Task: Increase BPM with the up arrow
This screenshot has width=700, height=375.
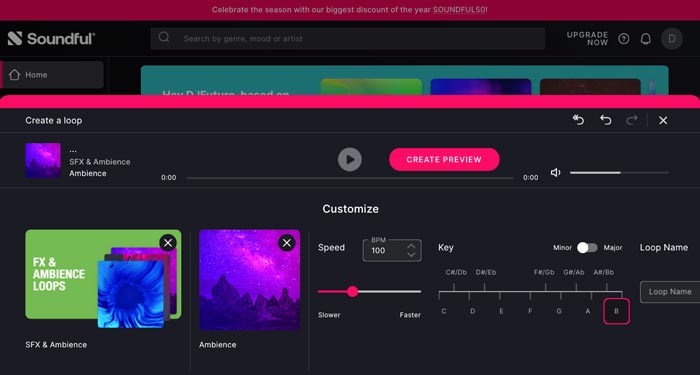Action: pyautogui.click(x=411, y=246)
